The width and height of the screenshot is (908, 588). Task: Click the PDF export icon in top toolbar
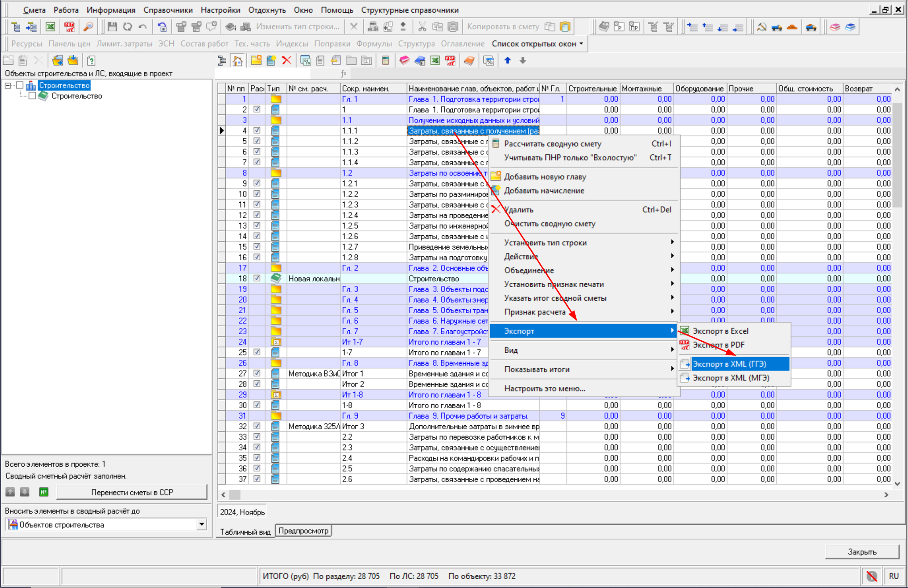[70, 27]
